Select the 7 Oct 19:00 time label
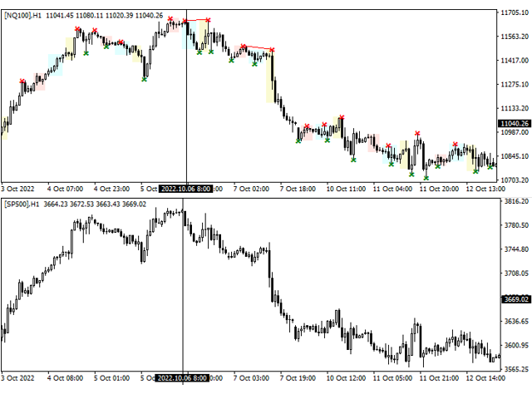Screen dimensions: 532x399 298,378
